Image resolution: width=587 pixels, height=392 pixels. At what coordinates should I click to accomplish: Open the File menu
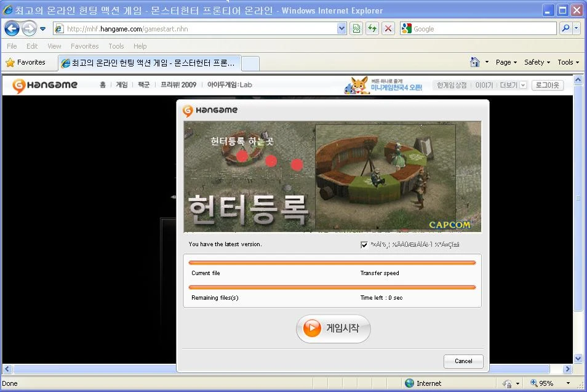point(12,46)
